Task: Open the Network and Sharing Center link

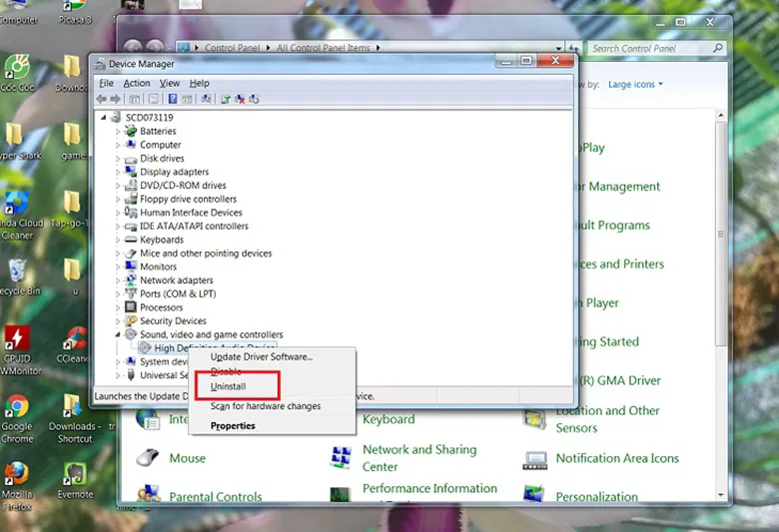Action: point(418,458)
